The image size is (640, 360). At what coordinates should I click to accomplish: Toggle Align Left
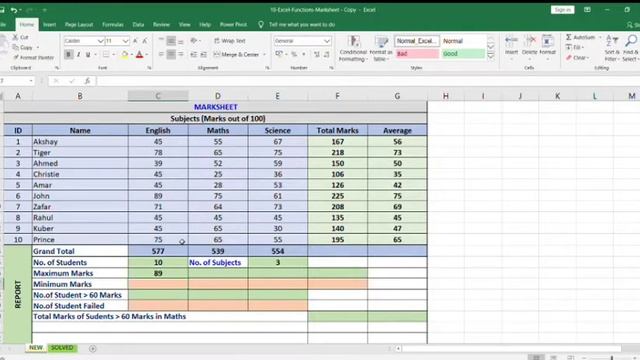click(x=161, y=54)
